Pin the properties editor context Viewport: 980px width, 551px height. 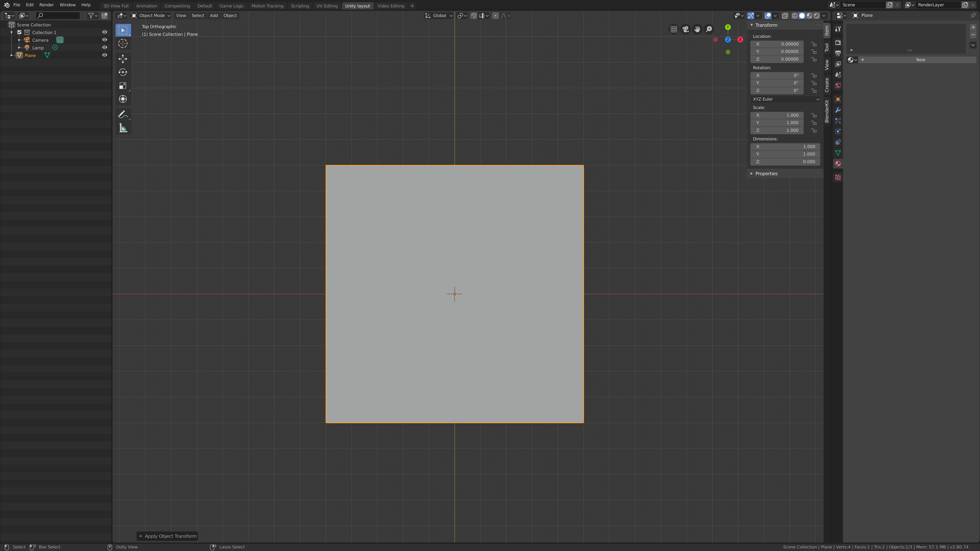click(973, 15)
